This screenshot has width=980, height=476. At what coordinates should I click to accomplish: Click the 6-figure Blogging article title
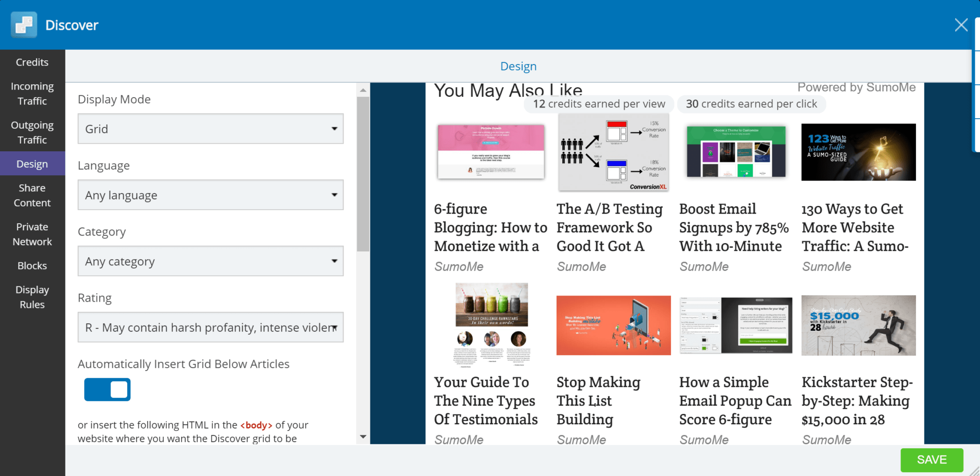[x=490, y=227]
